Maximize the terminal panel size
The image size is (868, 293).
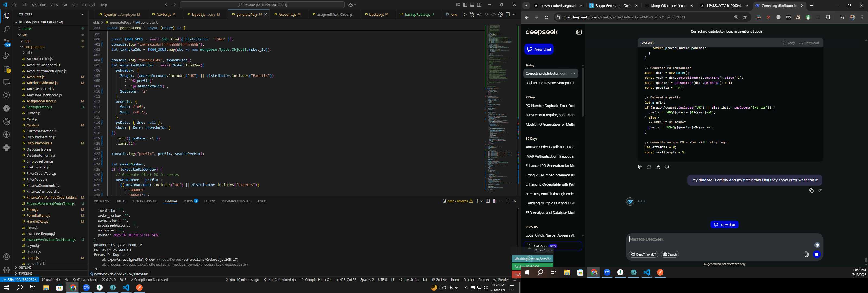pyautogui.click(x=508, y=201)
